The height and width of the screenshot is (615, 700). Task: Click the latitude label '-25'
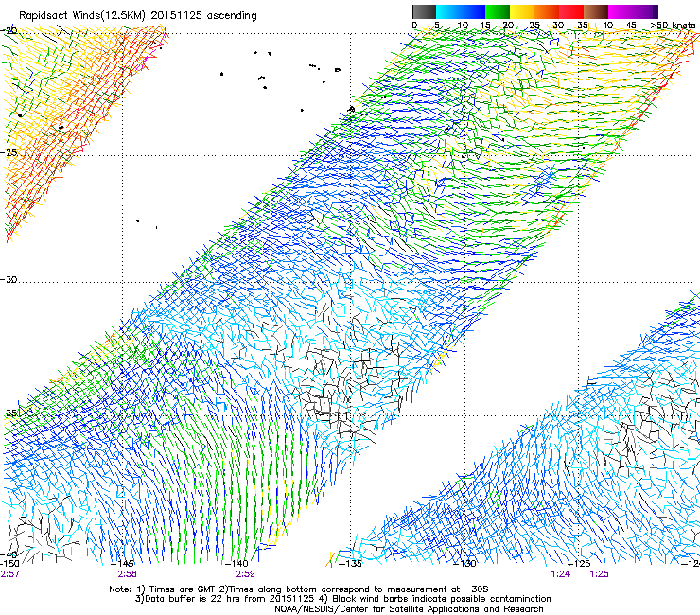click(9, 152)
